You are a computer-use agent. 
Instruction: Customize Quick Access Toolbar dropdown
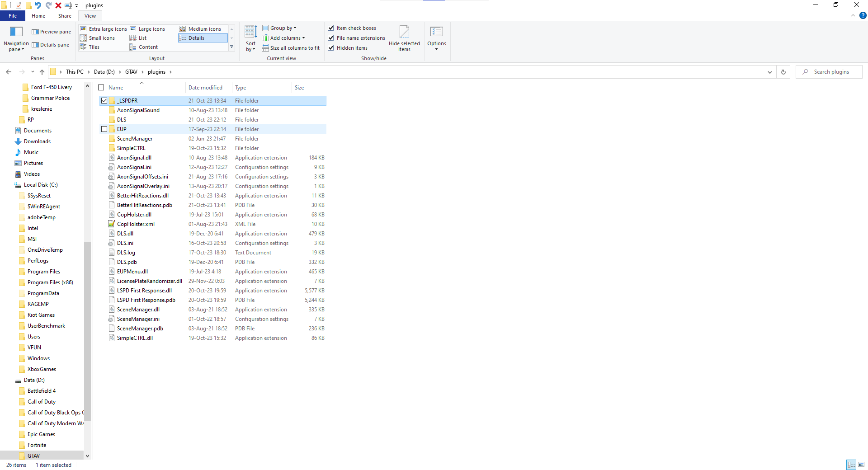pos(76,5)
